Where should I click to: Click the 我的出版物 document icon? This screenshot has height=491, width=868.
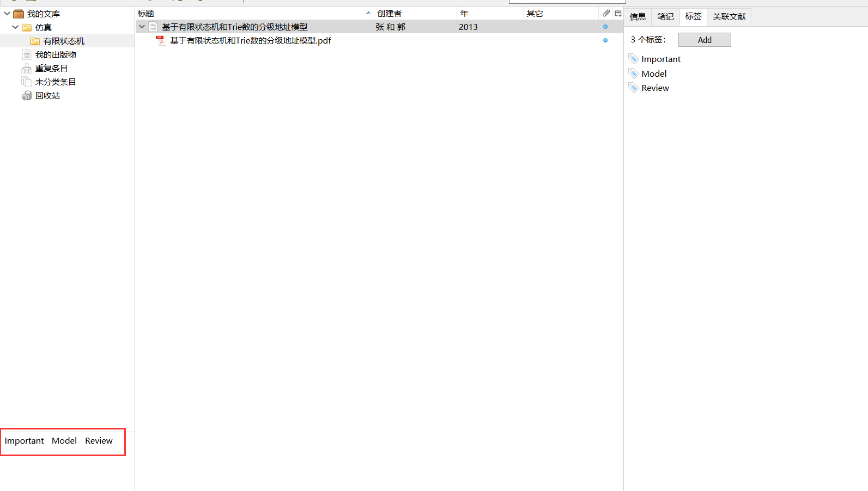[x=26, y=54]
